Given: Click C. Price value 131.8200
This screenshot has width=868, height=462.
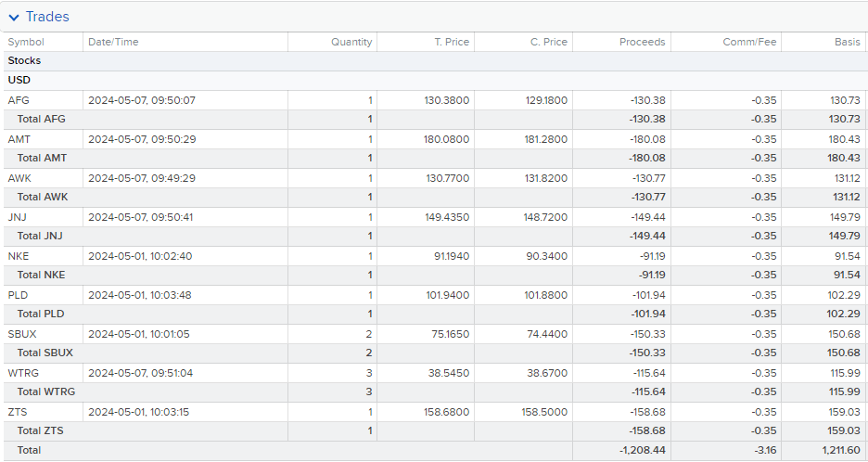Looking at the screenshot, I should [546, 178].
